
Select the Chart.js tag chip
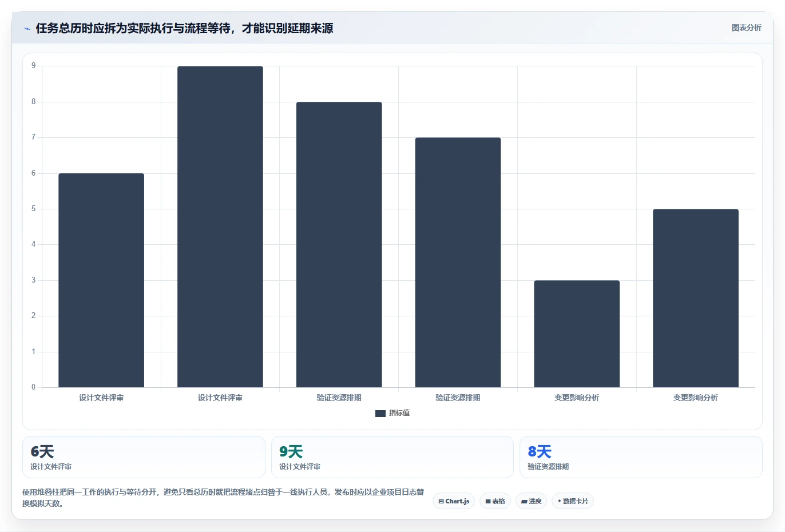(454, 501)
